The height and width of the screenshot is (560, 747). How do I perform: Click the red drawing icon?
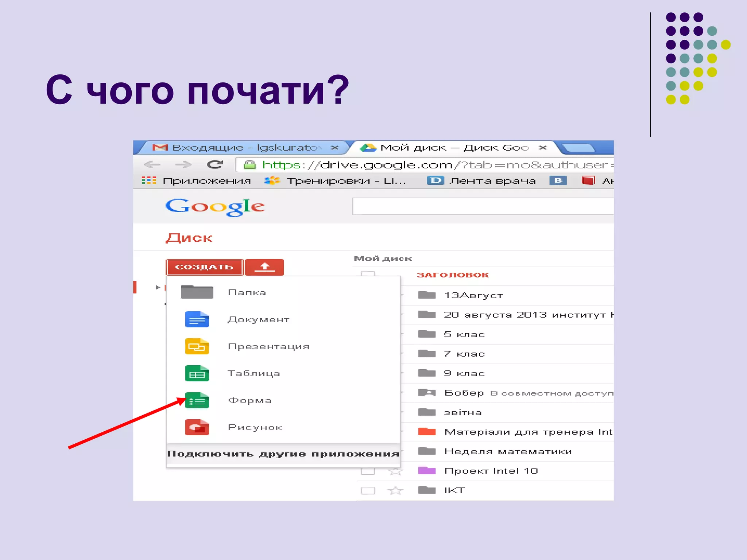pyautogui.click(x=197, y=427)
